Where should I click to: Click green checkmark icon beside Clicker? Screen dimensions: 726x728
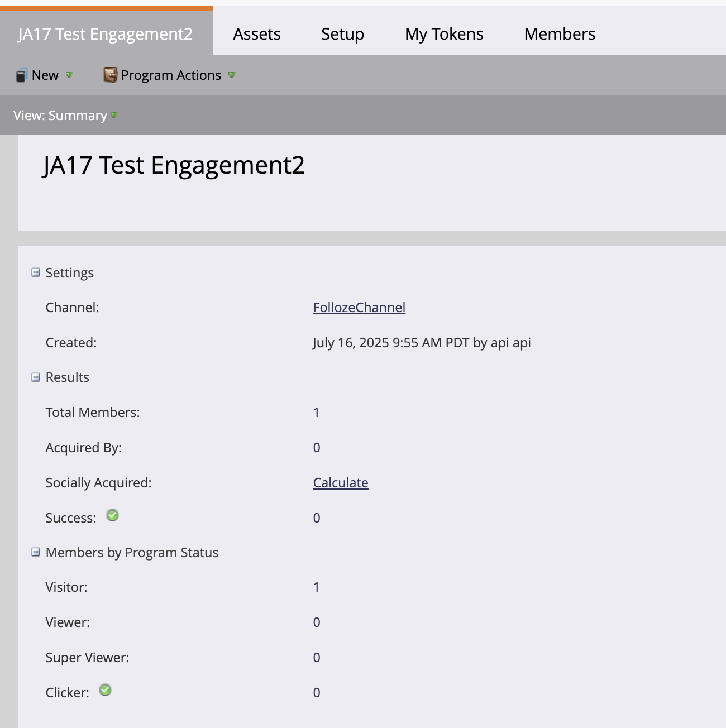[x=105, y=690]
